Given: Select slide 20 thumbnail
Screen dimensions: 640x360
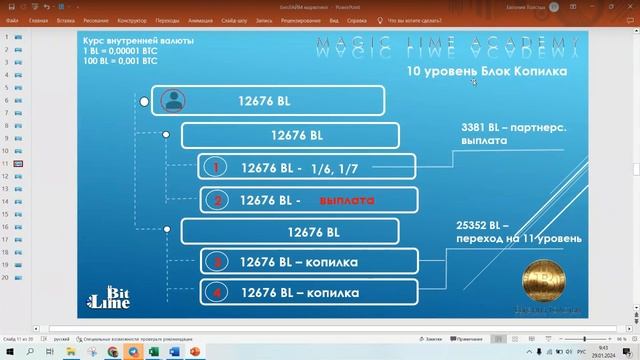Looking at the screenshot, I should tap(18, 278).
